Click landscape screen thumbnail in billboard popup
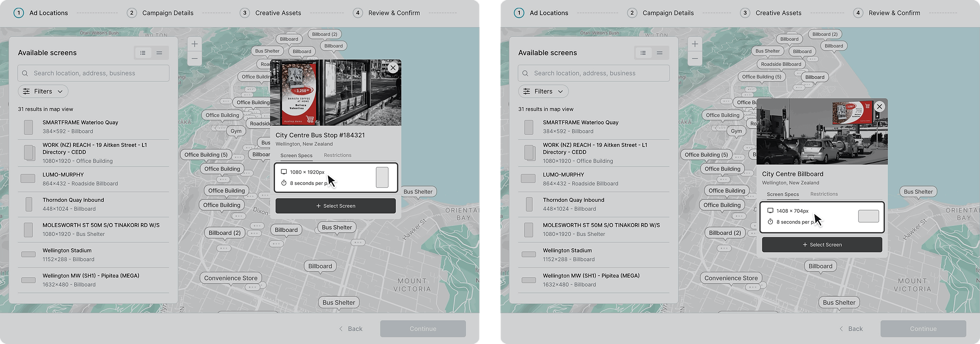Viewport: 980px width, 344px height. tap(868, 216)
